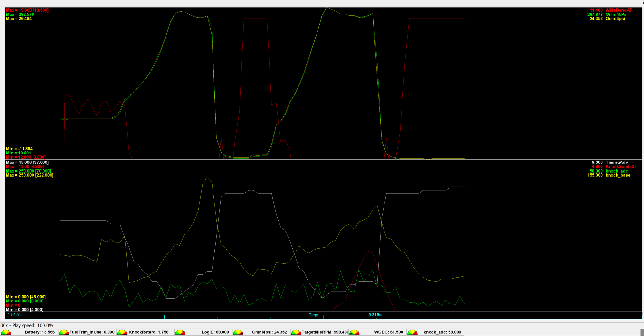
Task: Click the LogID gauge icon
Action: 180,332
